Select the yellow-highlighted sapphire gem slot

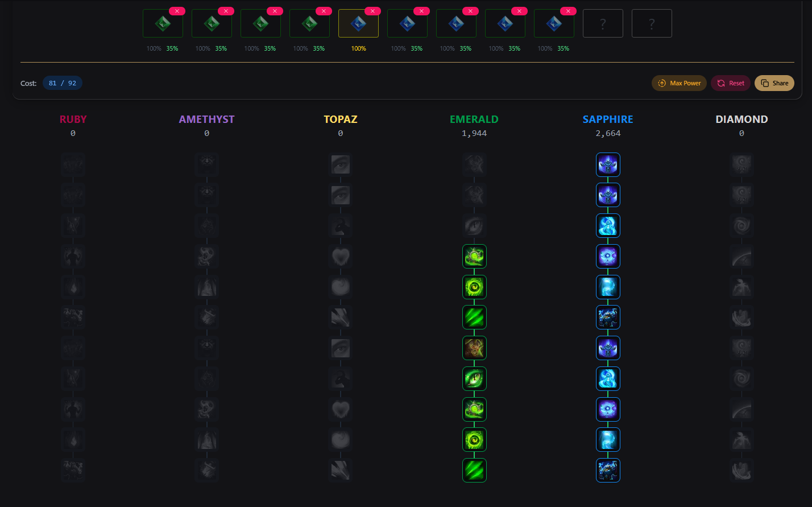coord(358,24)
